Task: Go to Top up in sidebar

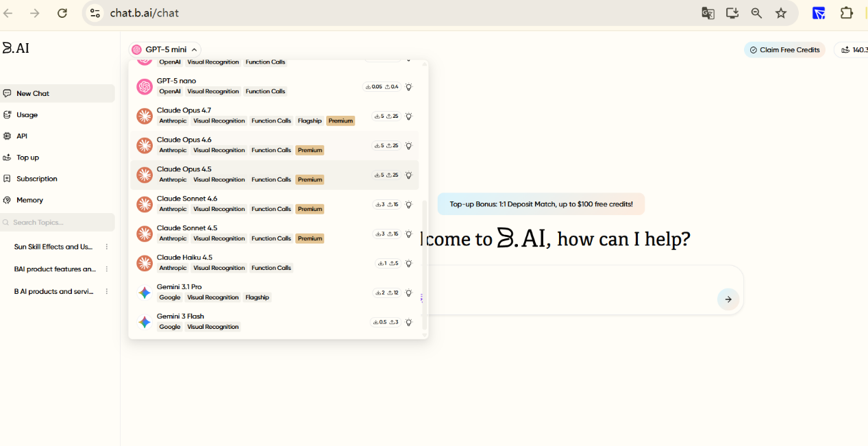Action: [x=58, y=157]
